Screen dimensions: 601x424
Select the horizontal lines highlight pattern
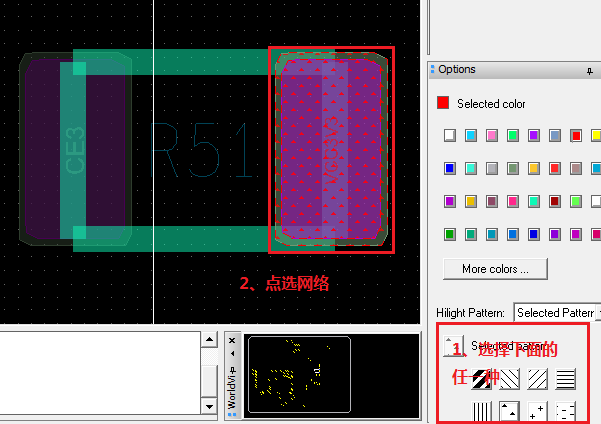click(x=565, y=378)
